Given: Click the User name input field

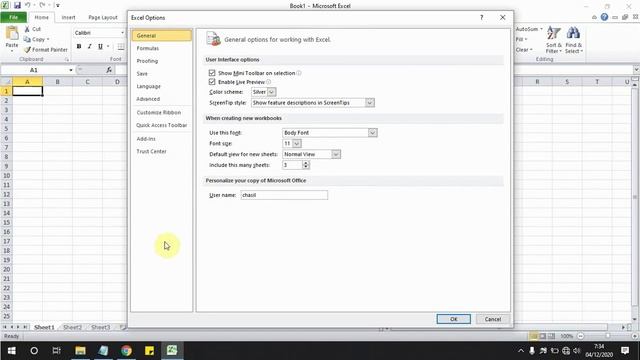Looking at the screenshot, I should 284,195.
